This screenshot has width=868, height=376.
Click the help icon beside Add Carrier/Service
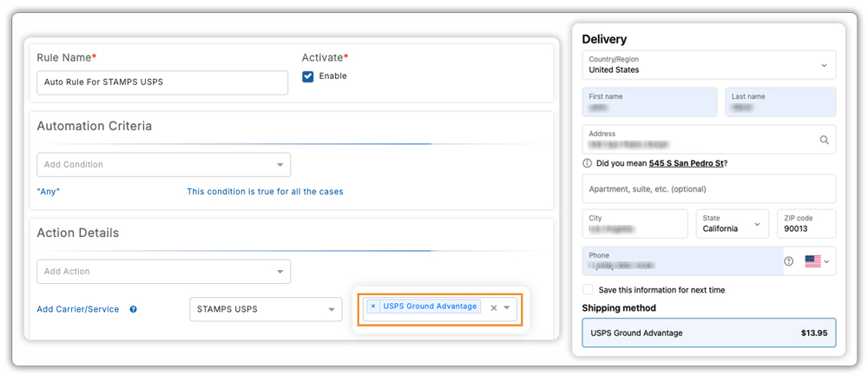pos(134,309)
